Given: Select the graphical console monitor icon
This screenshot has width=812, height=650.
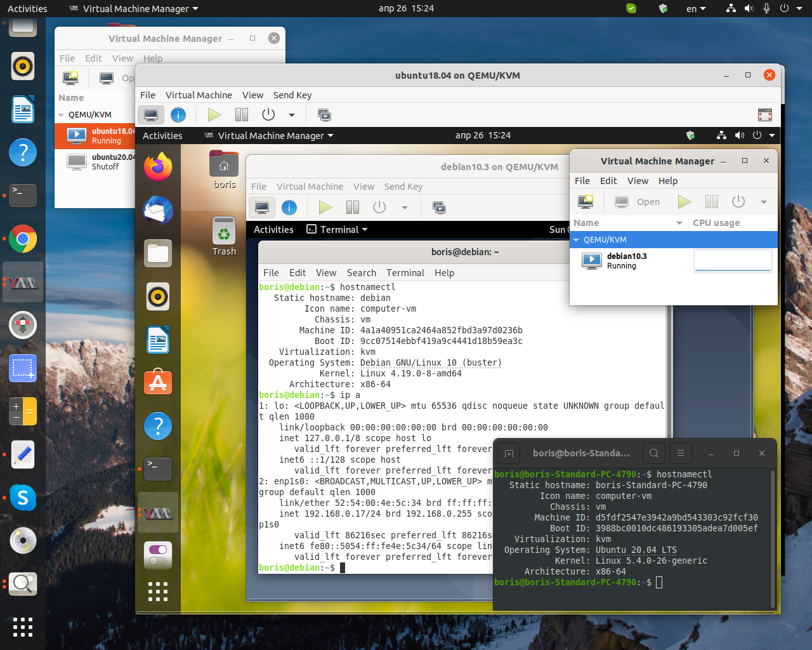Looking at the screenshot, I should point(151,115).
